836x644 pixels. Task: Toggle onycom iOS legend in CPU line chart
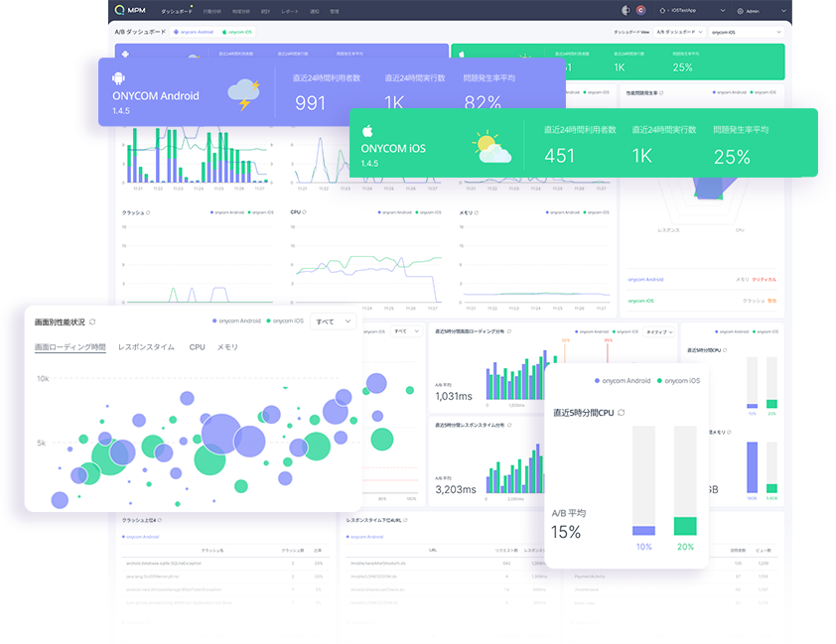tap(429, 212)
